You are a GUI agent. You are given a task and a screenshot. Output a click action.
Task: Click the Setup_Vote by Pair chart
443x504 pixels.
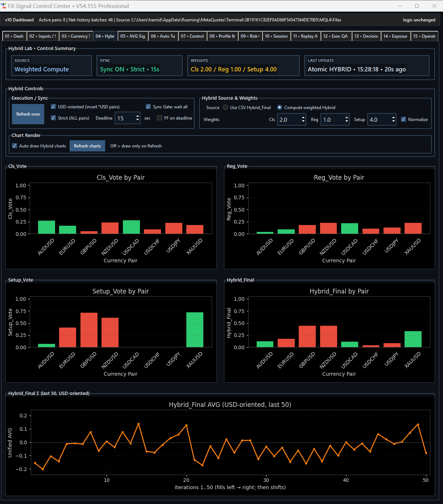pos(111,333)
